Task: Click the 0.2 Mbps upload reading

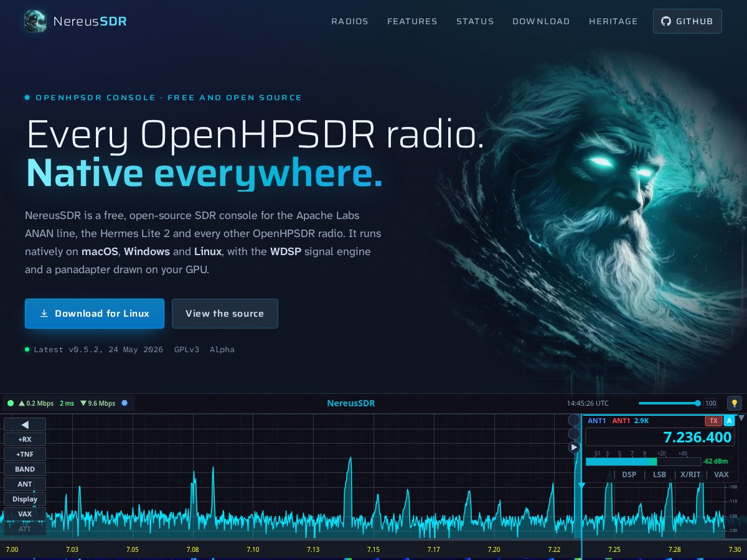Action: tap(40, 403)
